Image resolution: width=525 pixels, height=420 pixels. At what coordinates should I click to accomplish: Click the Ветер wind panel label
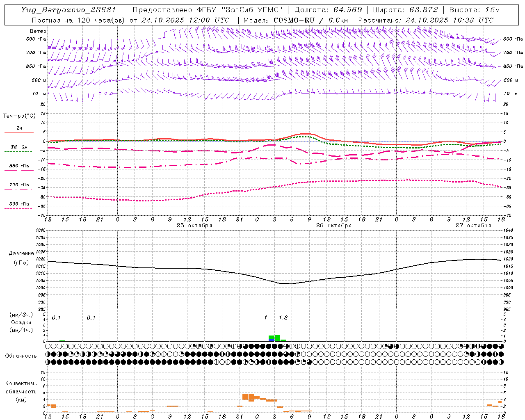click(x=38, y=31)
